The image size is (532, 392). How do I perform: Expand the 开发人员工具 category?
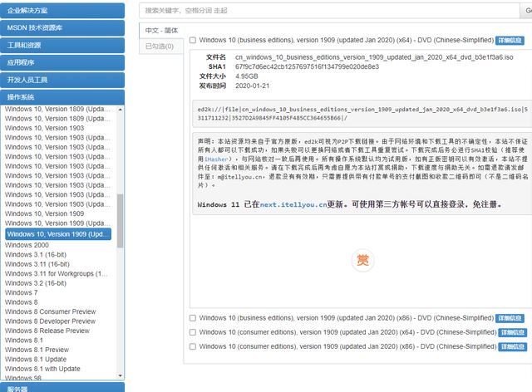click(x=62, y=80)
